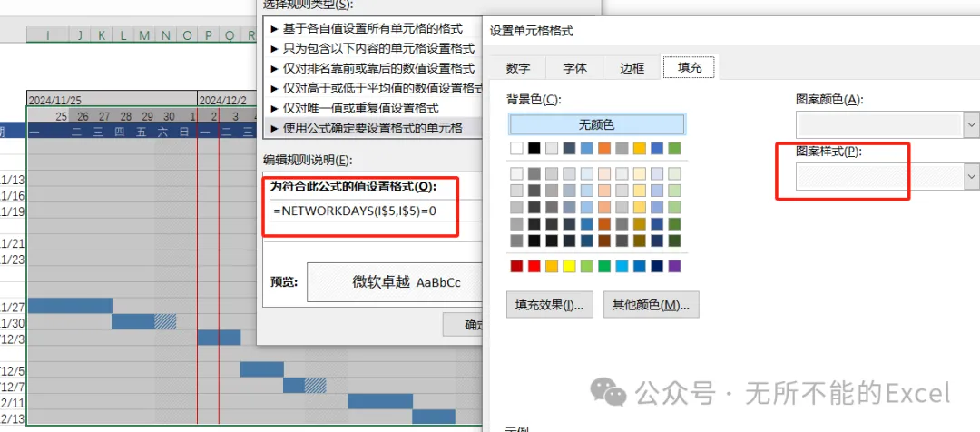
Task: Open 其他颜色(M)... dialog
Action: [651, 305]
